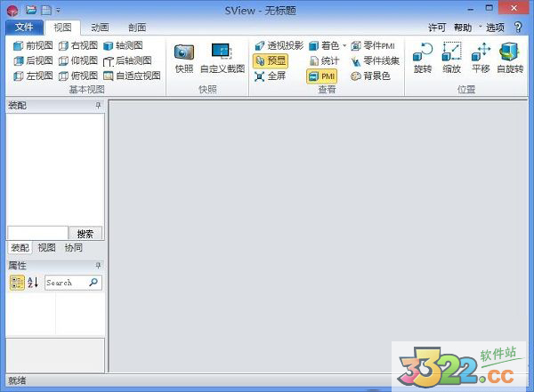Apply 自适应视图 fit view

click(x=132, y=76)
